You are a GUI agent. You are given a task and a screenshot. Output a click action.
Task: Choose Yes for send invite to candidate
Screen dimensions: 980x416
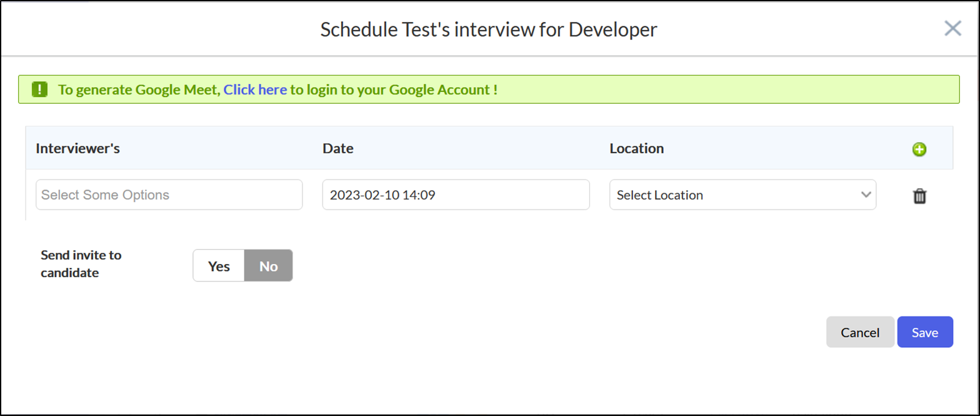(x=219, y=266)
